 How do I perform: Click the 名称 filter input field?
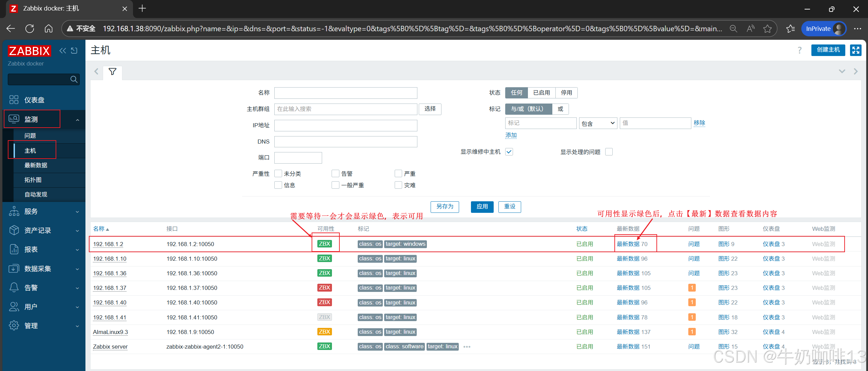(346, 93)
